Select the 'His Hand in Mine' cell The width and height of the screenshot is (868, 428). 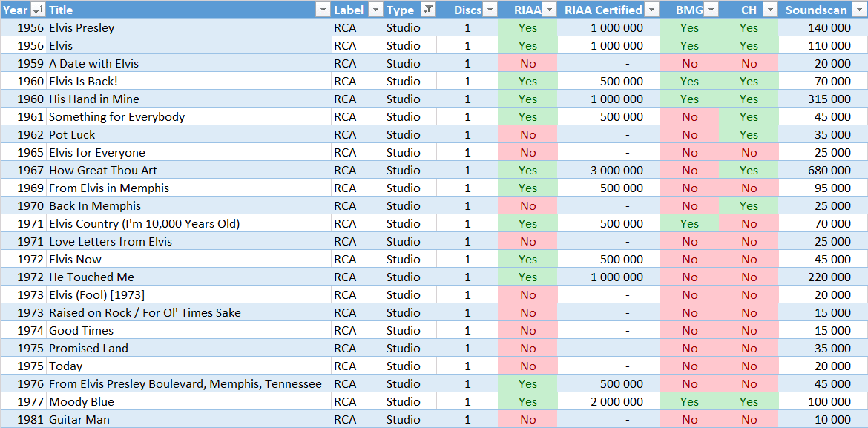(x=188, y=99)
